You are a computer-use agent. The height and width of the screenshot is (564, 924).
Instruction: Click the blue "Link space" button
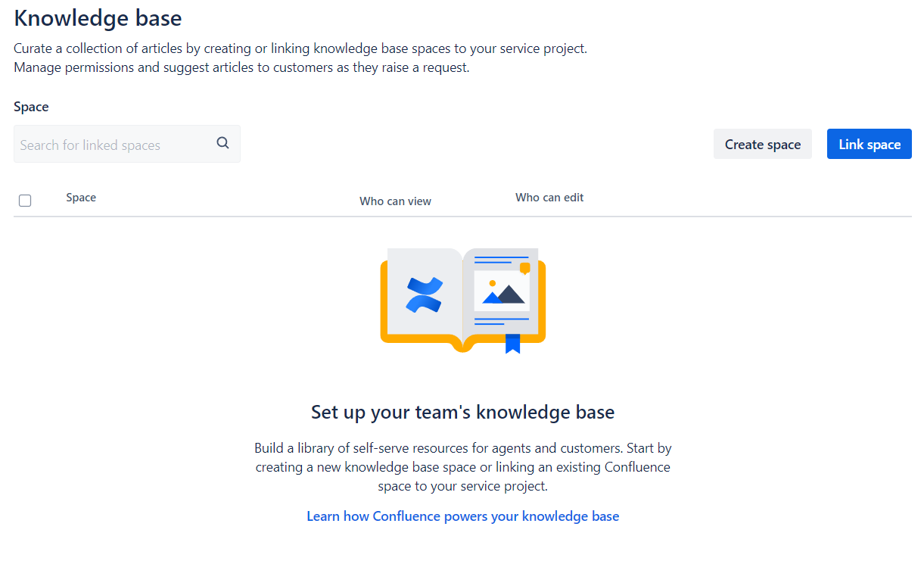[869, 144]
